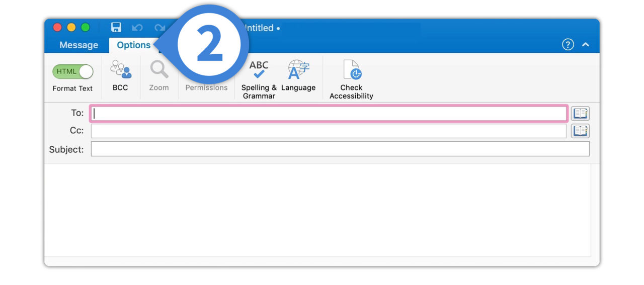Click the message body area

pos(317,210)
